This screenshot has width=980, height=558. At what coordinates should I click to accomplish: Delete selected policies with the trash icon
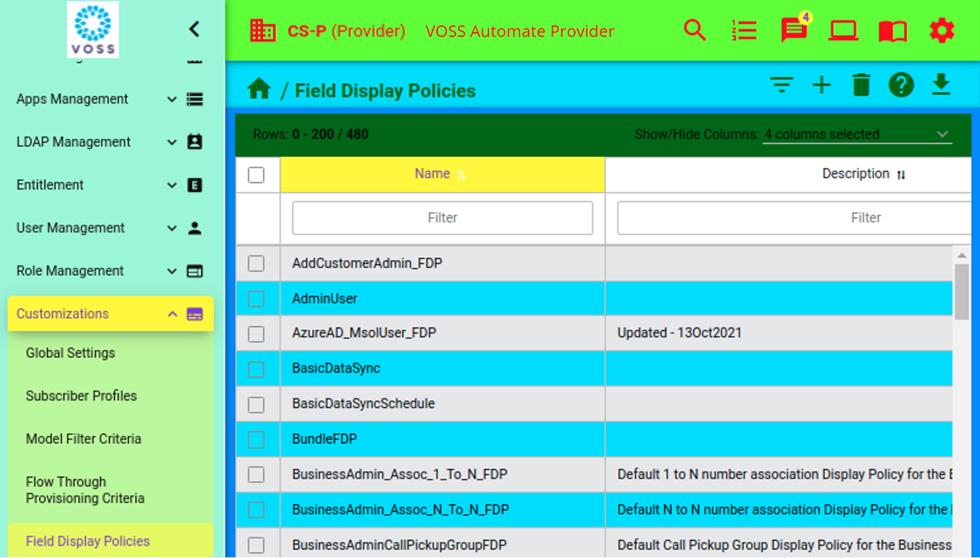[862, 85]
